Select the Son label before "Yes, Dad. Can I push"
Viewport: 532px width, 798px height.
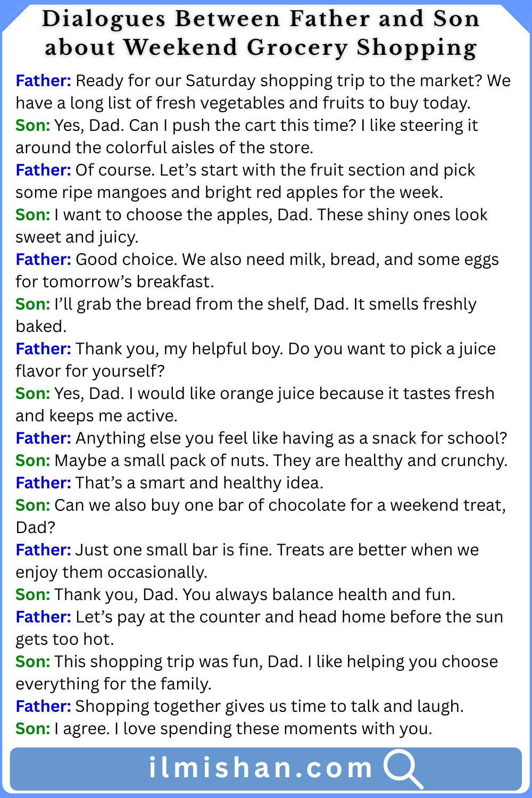(x=32, y=126)
